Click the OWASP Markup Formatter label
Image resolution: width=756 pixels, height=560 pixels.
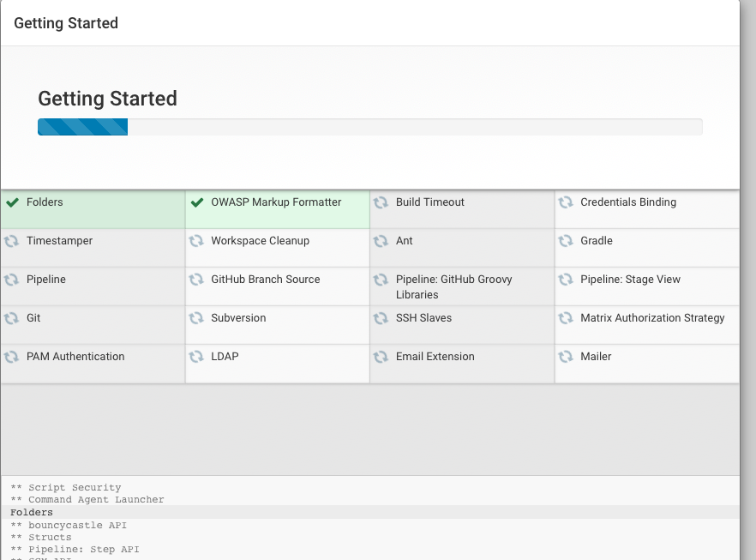click(x=276, y=202)
